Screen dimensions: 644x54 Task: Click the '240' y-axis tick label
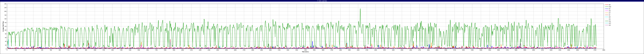(x=5, y=4)
